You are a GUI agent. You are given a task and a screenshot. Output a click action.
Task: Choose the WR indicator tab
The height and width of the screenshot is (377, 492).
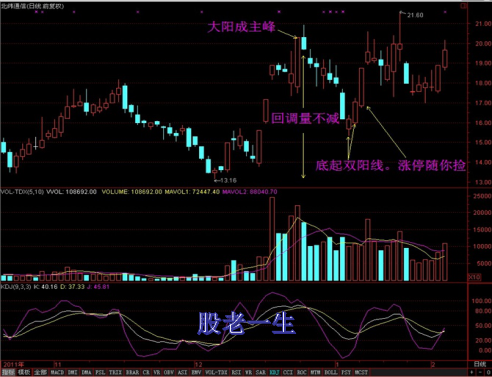248,372
